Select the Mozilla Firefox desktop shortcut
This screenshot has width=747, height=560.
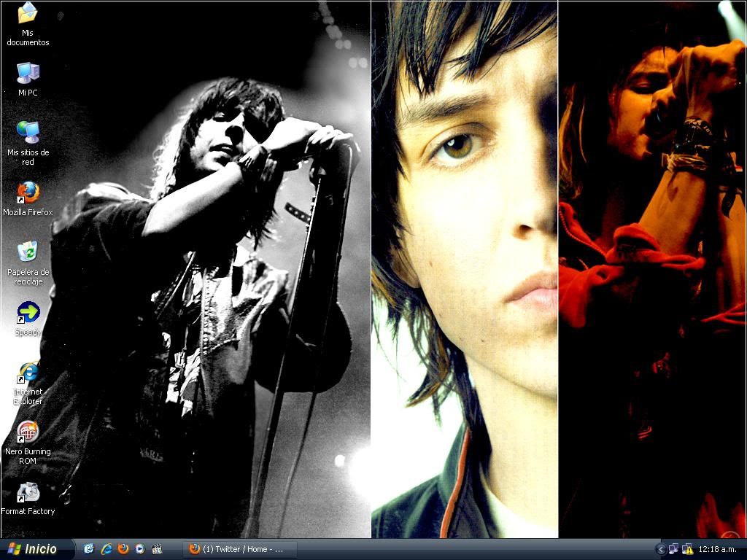28,198
